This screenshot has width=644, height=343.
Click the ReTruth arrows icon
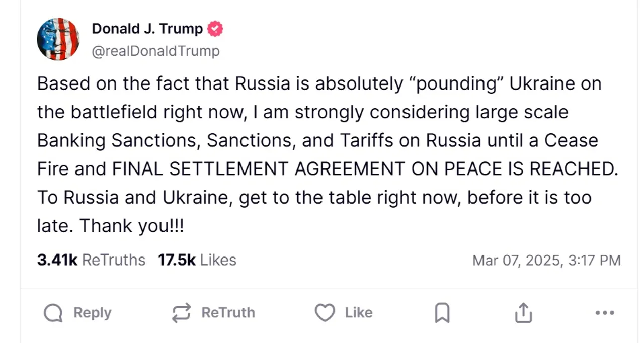point(181,313)
